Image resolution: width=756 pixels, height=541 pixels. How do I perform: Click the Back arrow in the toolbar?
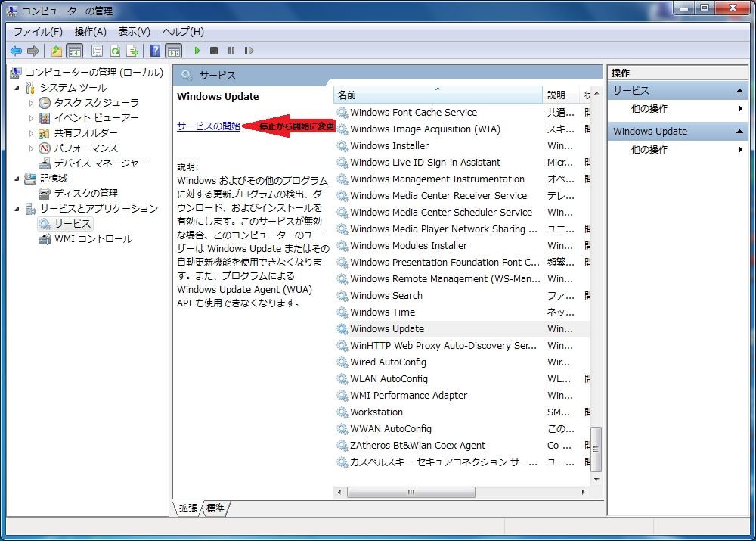pyautogui.click(x=16, y=51)
